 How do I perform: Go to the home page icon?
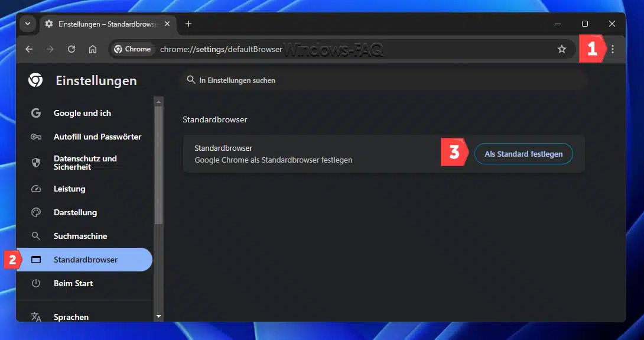tap(93, 49)
